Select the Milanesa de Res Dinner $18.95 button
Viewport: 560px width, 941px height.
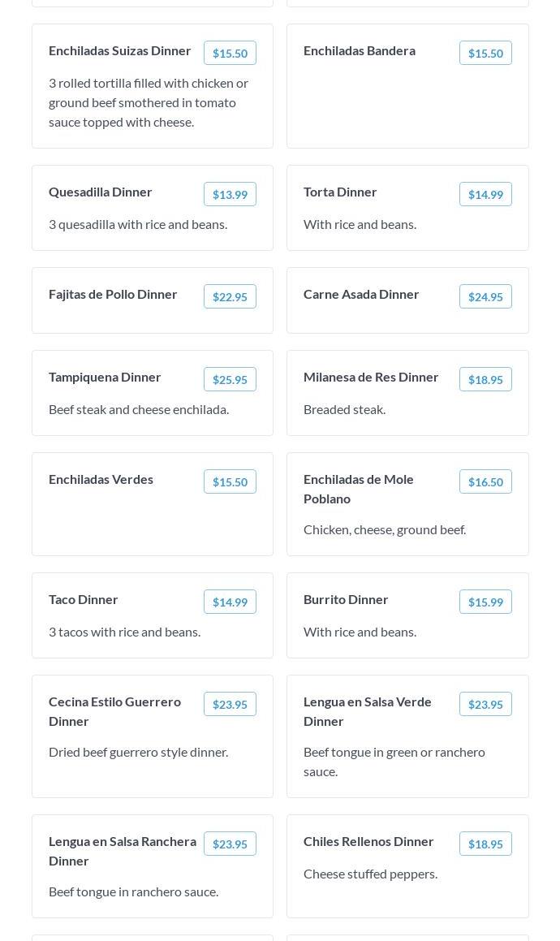(x=485, y=379)
